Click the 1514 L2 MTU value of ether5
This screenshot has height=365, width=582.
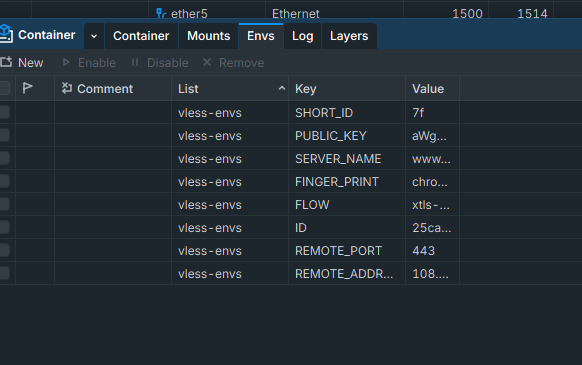point(532,14)
